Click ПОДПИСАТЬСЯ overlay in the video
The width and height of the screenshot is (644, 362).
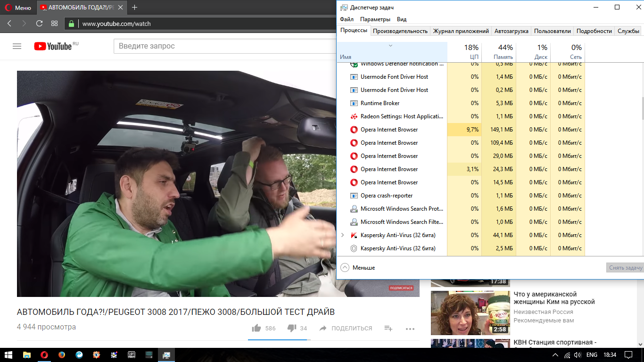tap(401, 288)
